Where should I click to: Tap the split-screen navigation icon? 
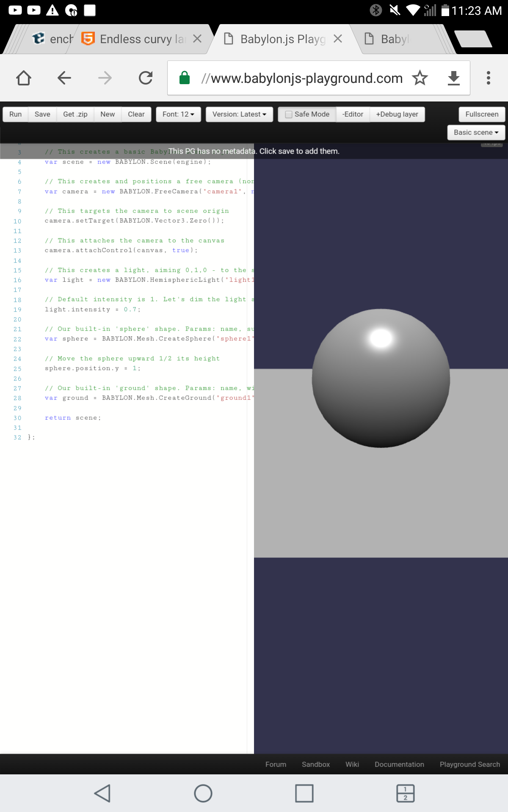[x=406, y=793]
